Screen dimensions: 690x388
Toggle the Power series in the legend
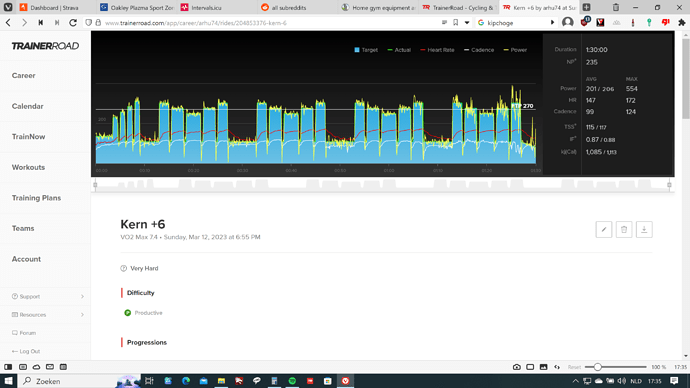(515, 50)
